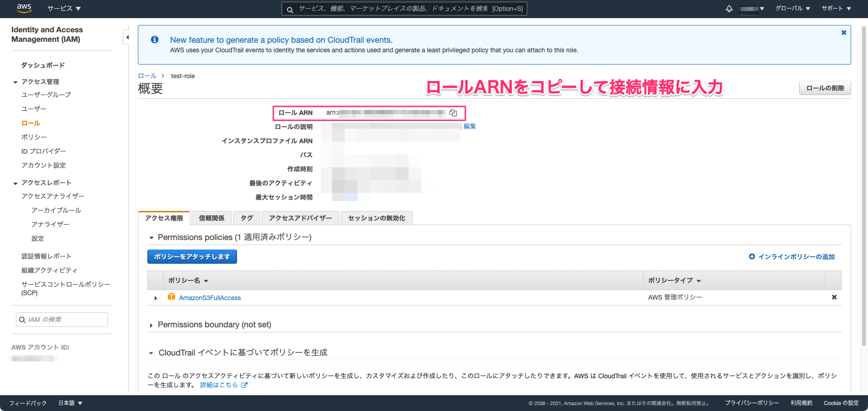
Task: Click the AmazonS3FullAccess policy box icon
Action: 172,297
